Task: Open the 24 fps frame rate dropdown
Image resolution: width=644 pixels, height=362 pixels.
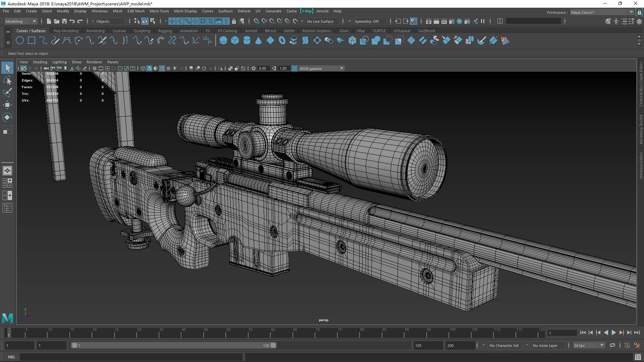Action: click(x=589, y=345)
